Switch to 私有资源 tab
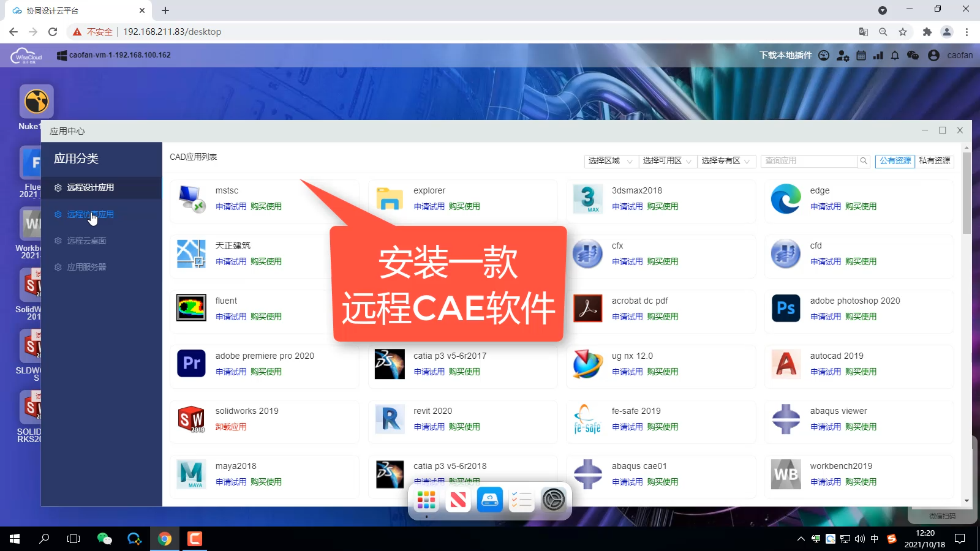Image resolution: width=980 pixels, height=551 pixels. click(935, 161)
